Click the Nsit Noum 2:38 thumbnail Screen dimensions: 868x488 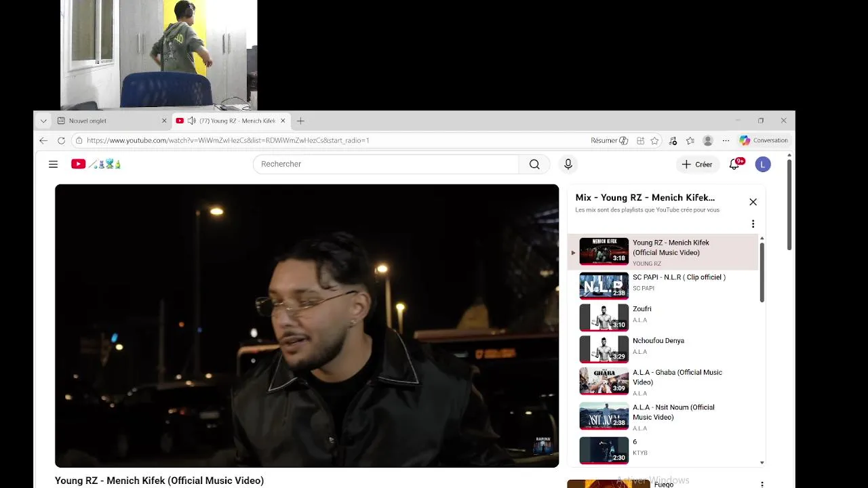click(x=604, y=416)
